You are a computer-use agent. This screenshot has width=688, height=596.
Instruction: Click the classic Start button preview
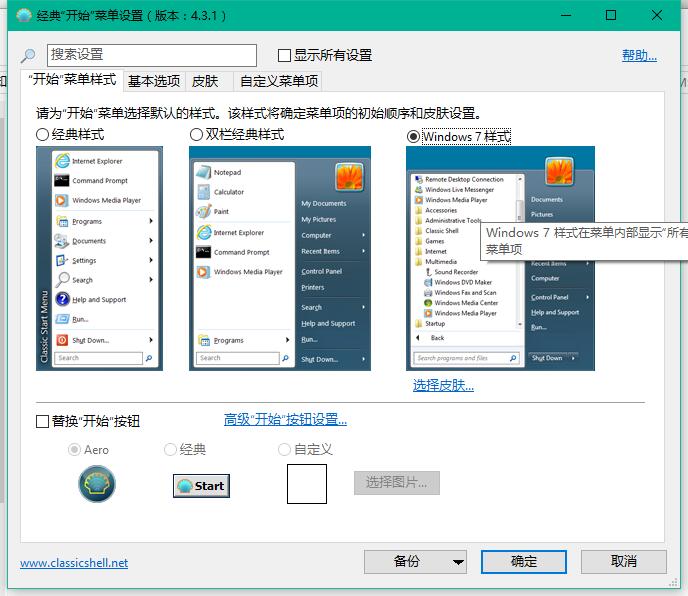(x=201, y=485)
